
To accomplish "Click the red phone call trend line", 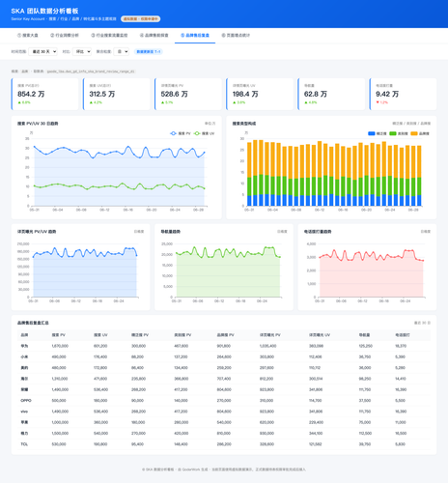I will pyautogui.click(x=372, y=255).
